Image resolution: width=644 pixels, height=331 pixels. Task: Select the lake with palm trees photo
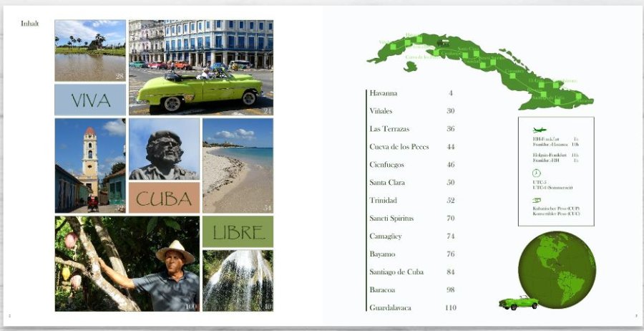[90, 51]
